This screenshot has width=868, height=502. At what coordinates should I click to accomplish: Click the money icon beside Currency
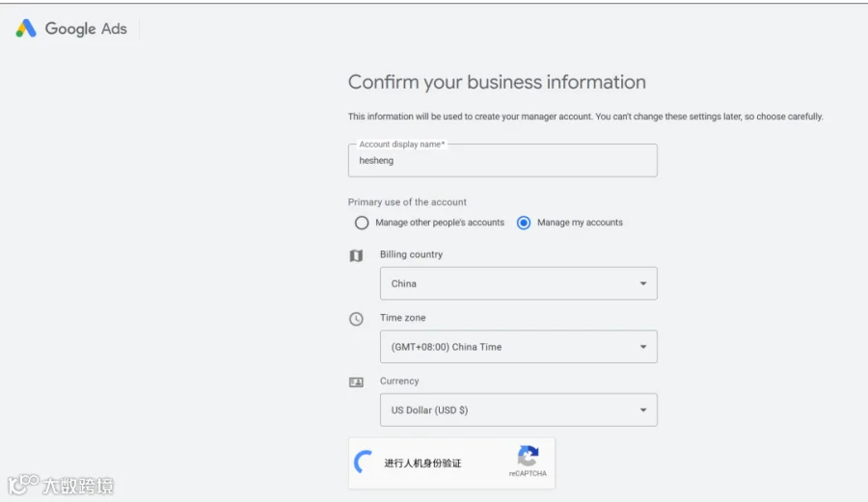pyautogui.click(x=356, y=382)
